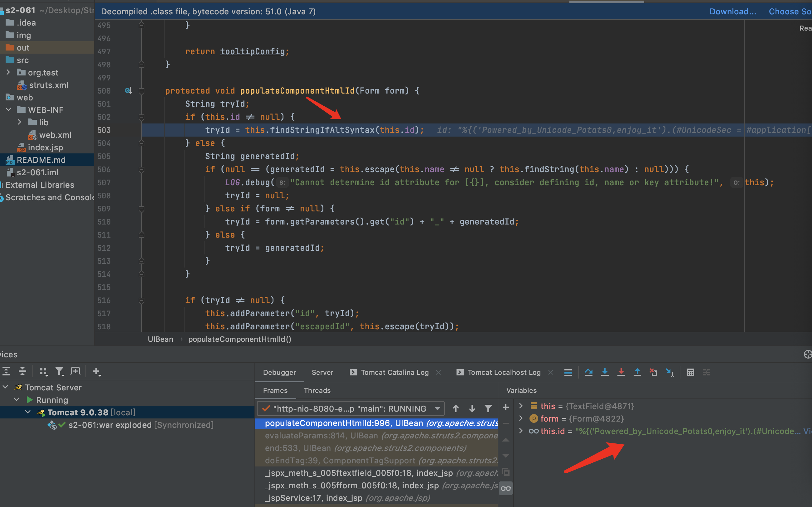
Task: Toggle code fold marker at line 511
Action: tap(142, 235)
